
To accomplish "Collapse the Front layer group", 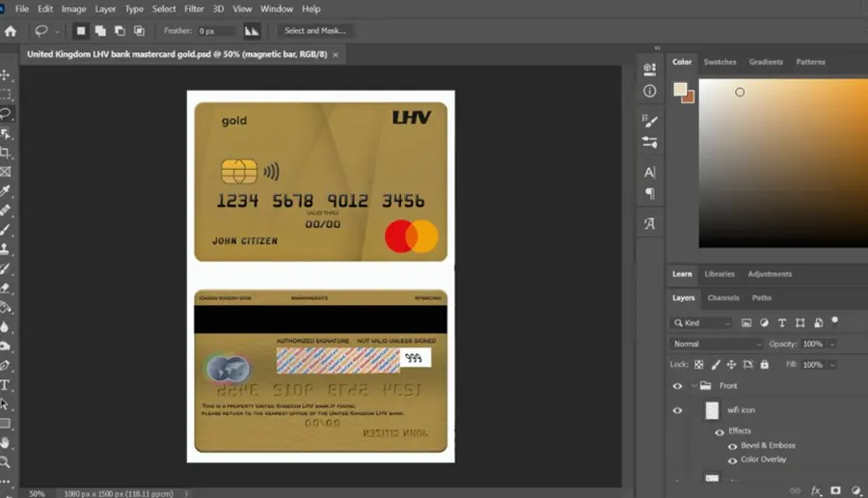I will 693,385.
